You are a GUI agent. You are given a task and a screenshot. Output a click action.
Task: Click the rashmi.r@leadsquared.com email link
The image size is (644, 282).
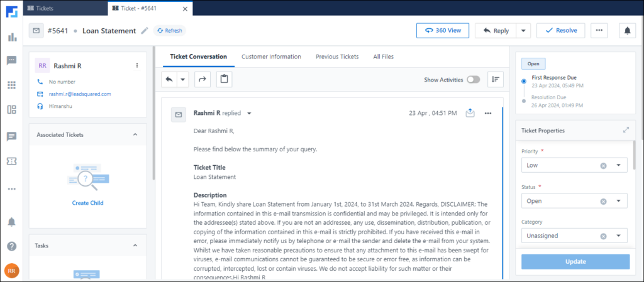[80, 94]
